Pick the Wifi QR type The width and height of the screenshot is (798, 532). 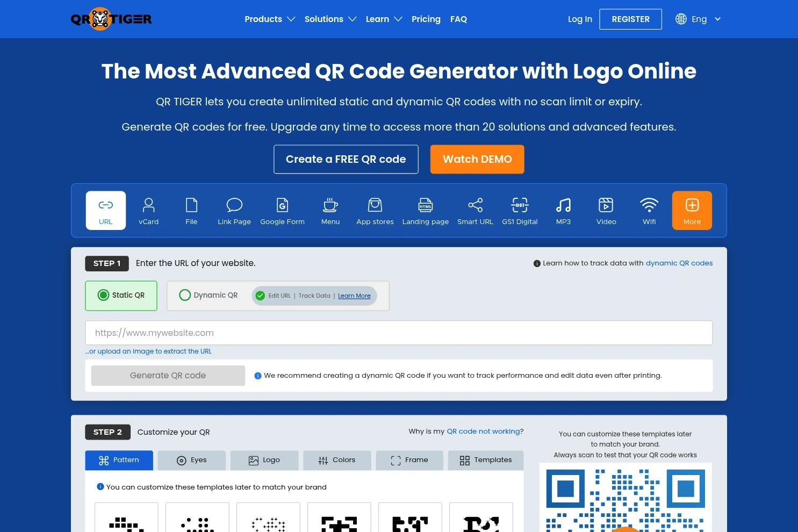tap(649, 211)
